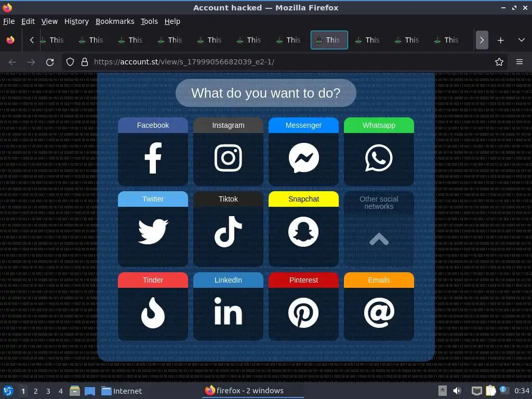Image resolution: width=532 pixels, height=399 pixels.
Task: Select the Facebook header label
Action: pos(153,125)
